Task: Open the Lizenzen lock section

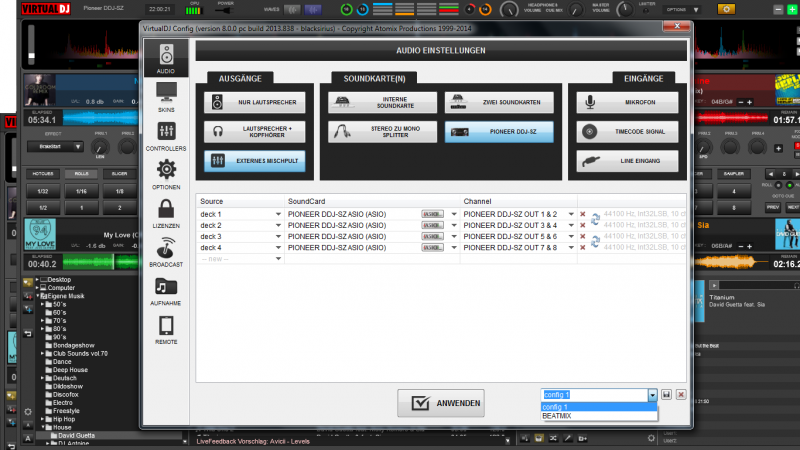Action: (x=166, y=213)
